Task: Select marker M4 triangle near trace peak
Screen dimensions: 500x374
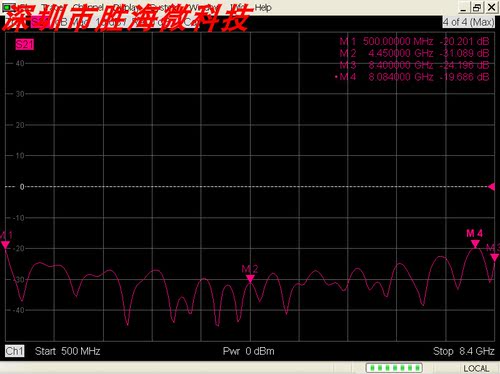Action: click(x=475, y=244)
